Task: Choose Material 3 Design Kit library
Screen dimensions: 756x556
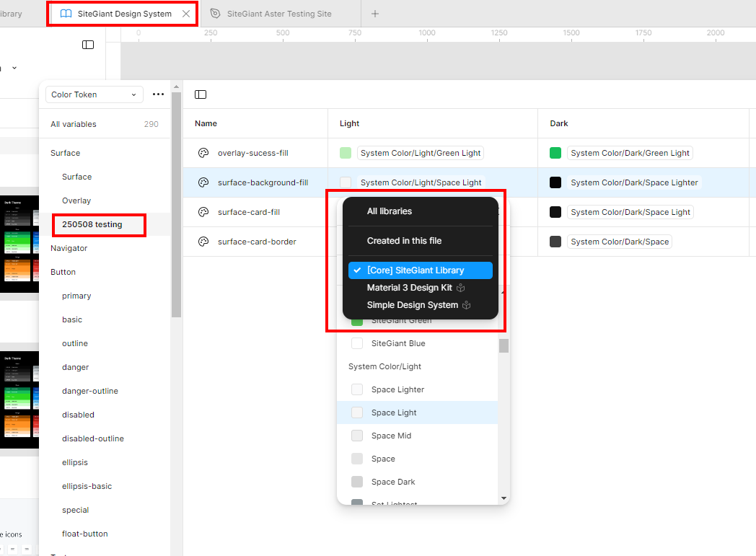Action: pos(421,288)
